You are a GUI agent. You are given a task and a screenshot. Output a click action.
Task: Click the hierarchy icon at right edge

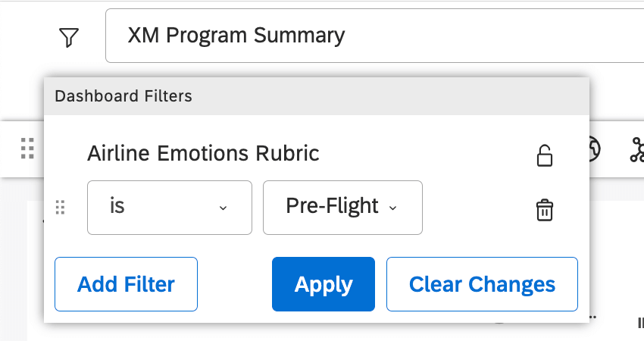(x=636, y=150)
